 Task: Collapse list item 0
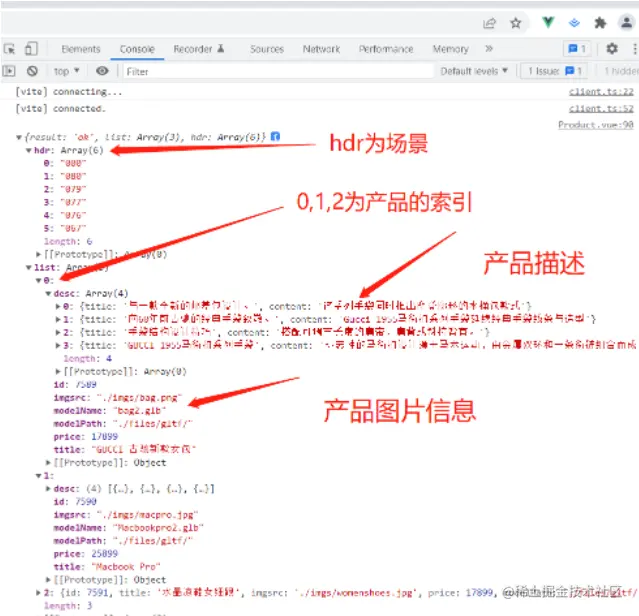tap(38, 280)
